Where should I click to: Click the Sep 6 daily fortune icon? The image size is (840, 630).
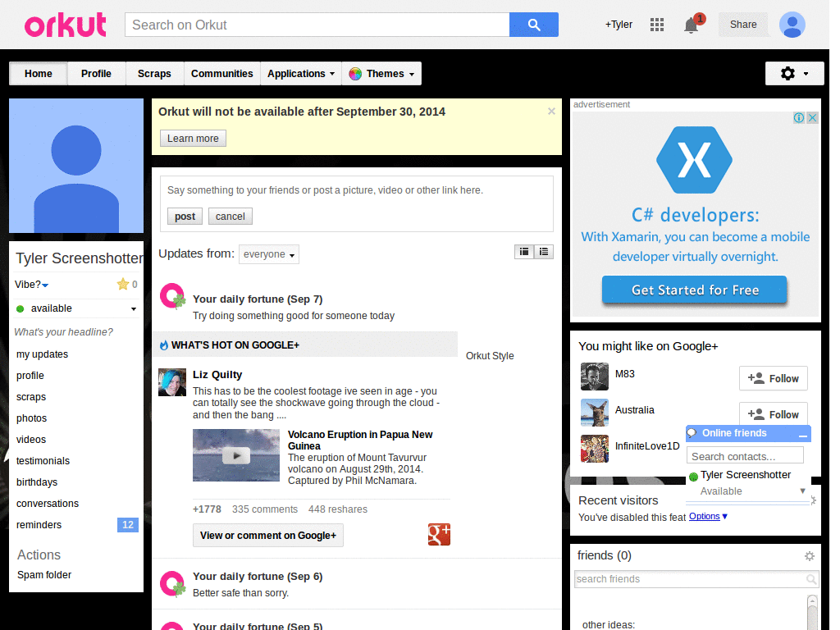click(172, 584)
